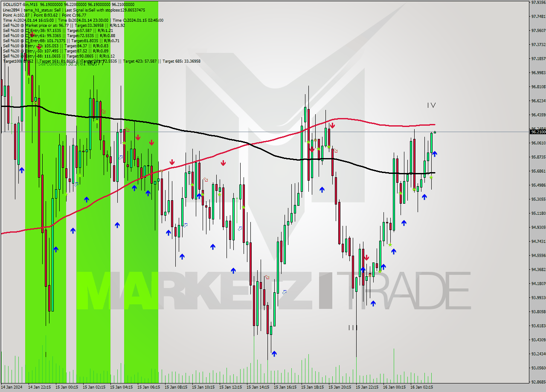The height and width of the screenshot is (392, 546).
Task: Click 'Time B:2024.01.14 23:30:00' text
Action: 84,20
